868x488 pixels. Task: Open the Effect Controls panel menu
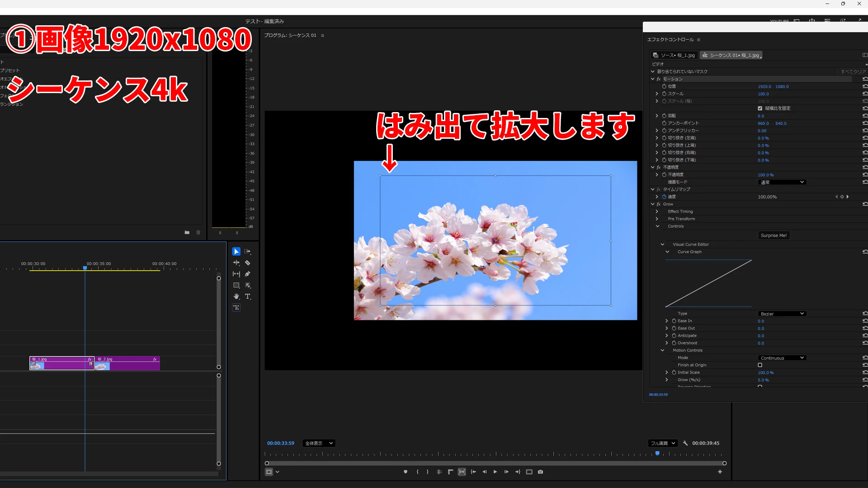coord(698,40)
